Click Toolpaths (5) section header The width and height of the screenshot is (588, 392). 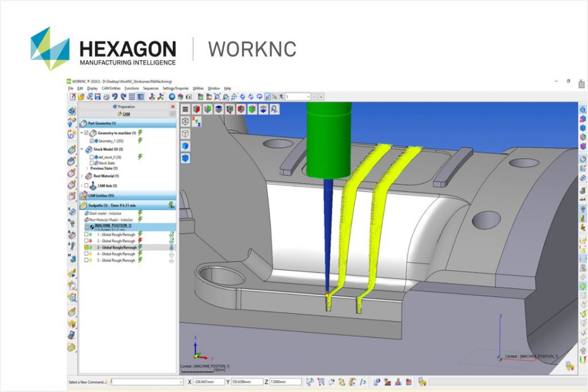tap(127, 205)
